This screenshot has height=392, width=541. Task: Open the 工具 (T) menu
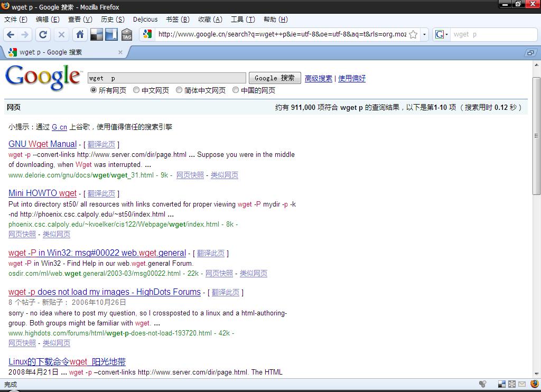(243, 20)
